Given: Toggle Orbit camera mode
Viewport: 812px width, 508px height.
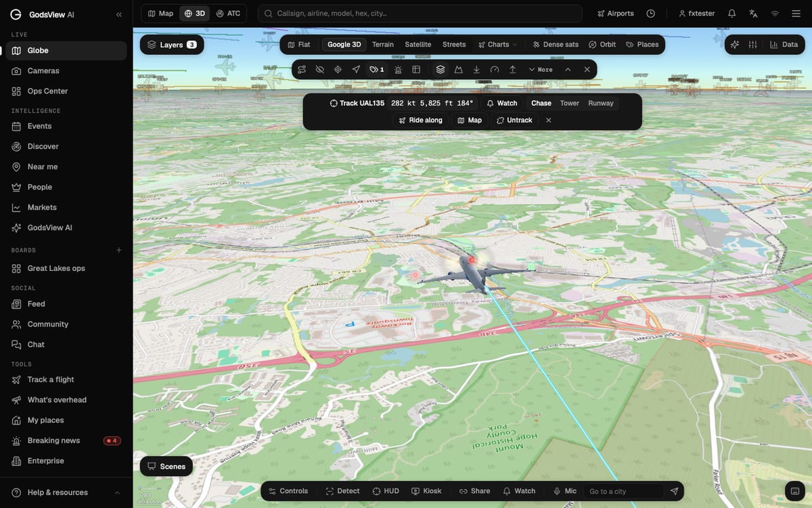Looking at the screenshot, I should click(602, 44).
